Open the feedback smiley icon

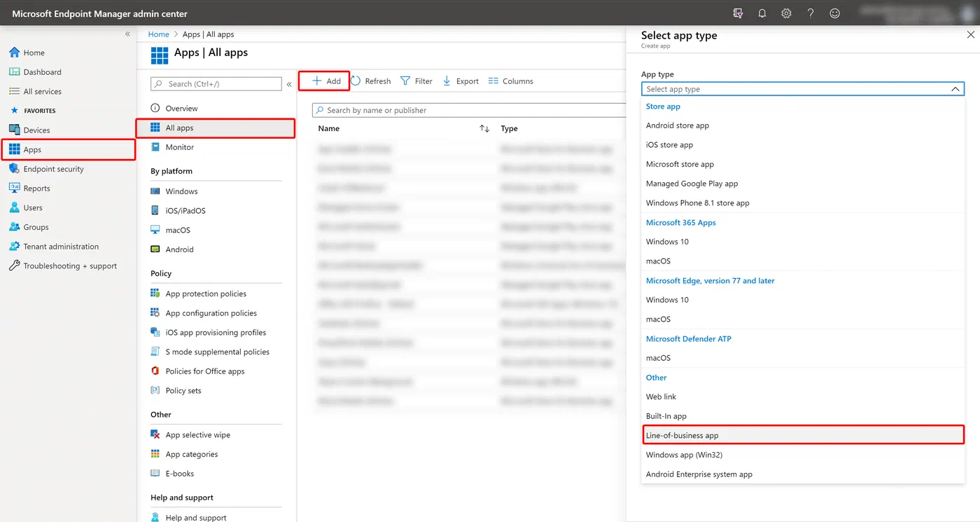(x=834, y=13)
